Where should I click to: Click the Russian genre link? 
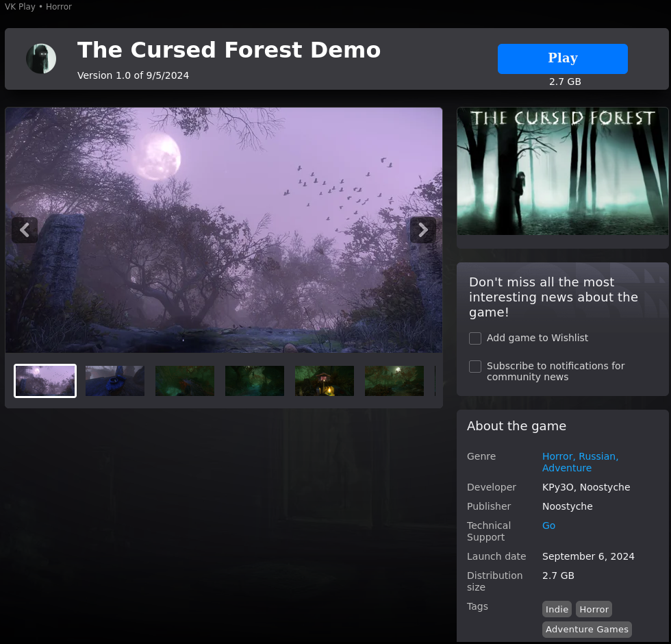coord(597,456)
